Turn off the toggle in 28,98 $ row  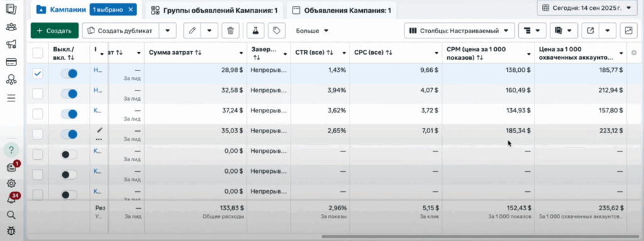point(69,74)
